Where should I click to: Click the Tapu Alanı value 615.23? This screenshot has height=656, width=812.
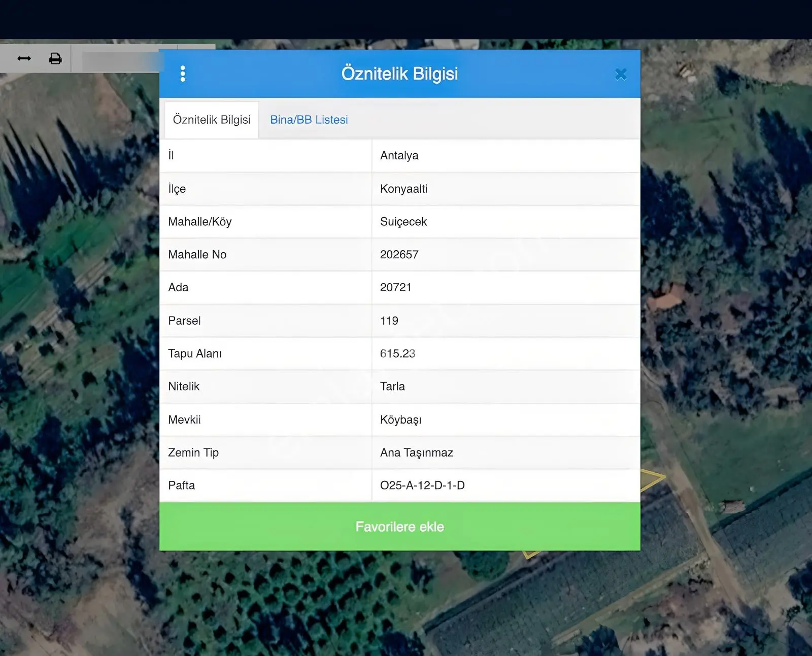click(x=398, y=354)
